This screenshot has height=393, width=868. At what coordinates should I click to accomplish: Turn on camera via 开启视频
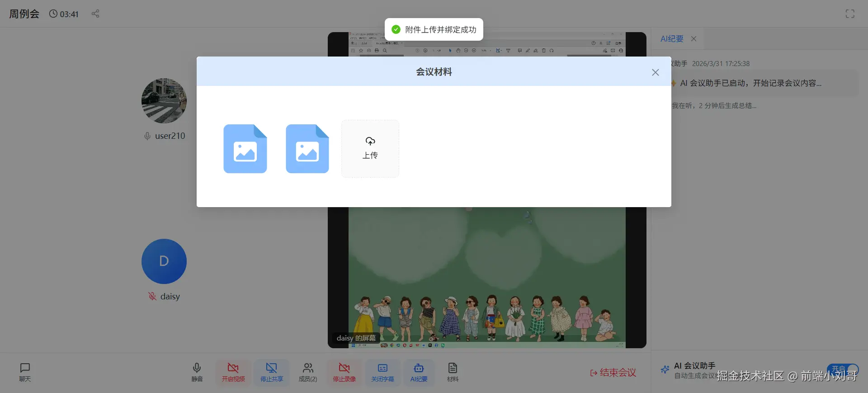[x=233, y=372]
